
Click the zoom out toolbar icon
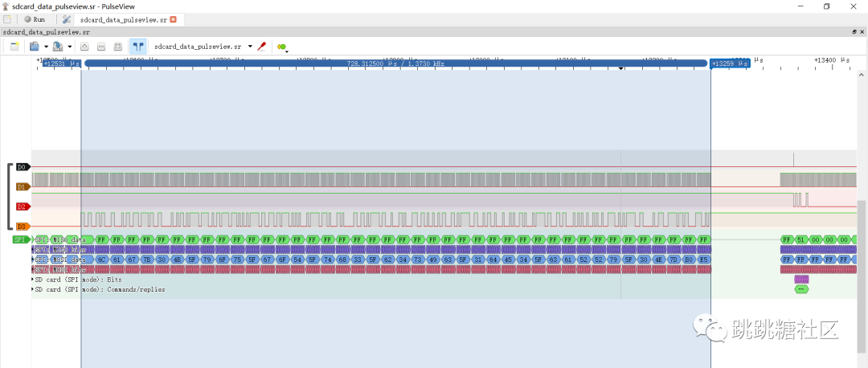coord(101,47)
